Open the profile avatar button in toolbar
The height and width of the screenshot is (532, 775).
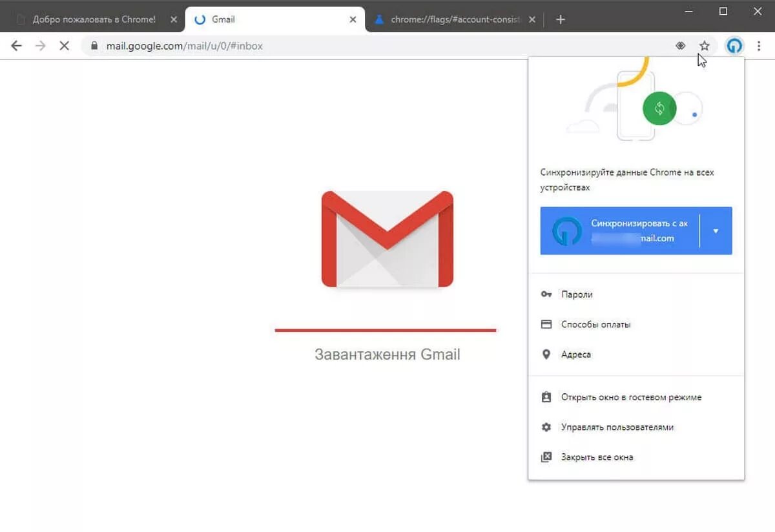(734, 46)
